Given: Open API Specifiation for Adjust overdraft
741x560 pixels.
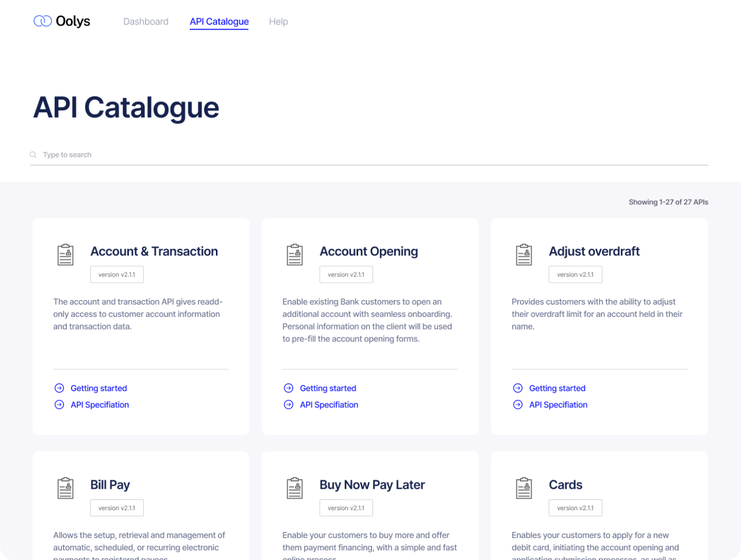Looking at the screenshot, I should click(558, 404).
